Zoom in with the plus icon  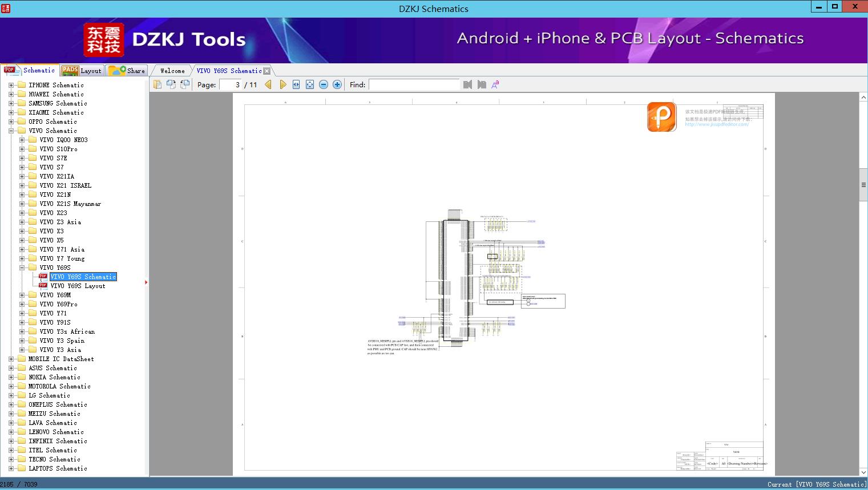(337, 84)
